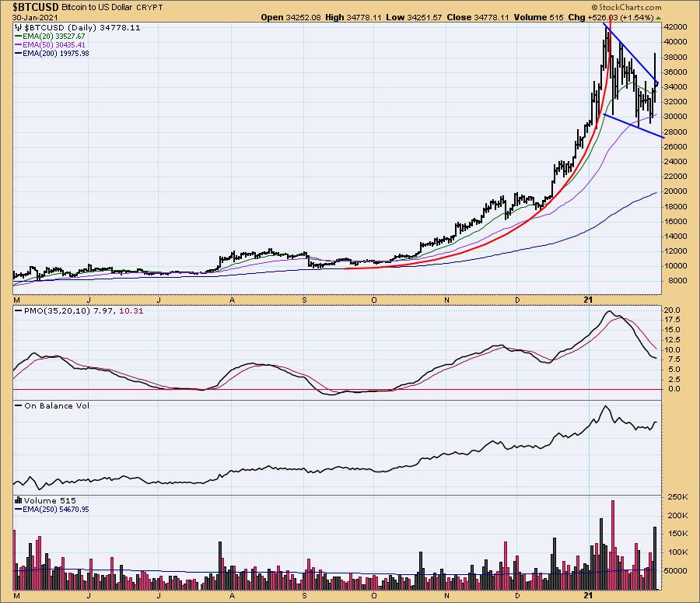Click the CRYPT exchange label

pos(149,8)
